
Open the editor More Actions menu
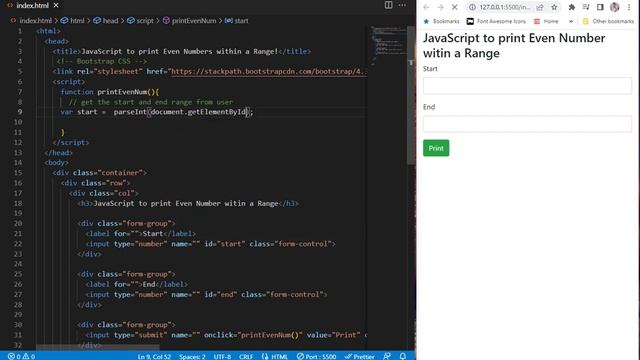click(402, 5)
